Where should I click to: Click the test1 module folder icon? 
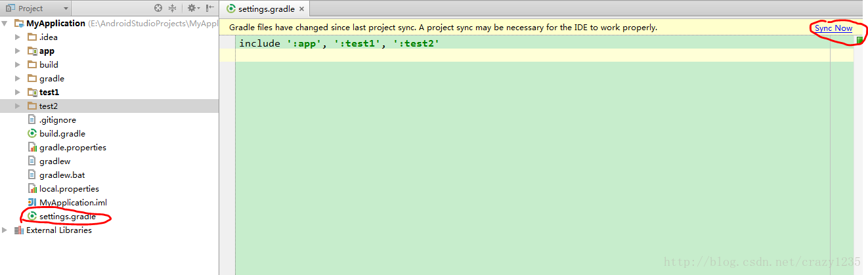[32, 92]
